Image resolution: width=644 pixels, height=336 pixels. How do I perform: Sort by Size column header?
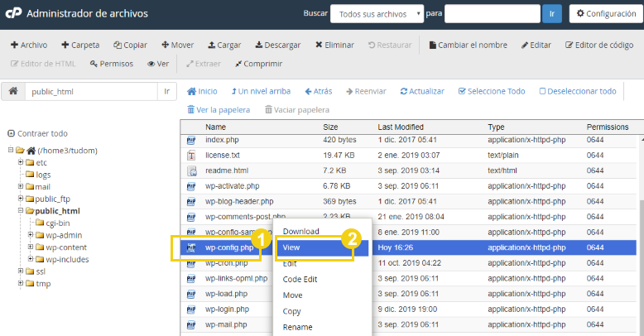point(330,127)
